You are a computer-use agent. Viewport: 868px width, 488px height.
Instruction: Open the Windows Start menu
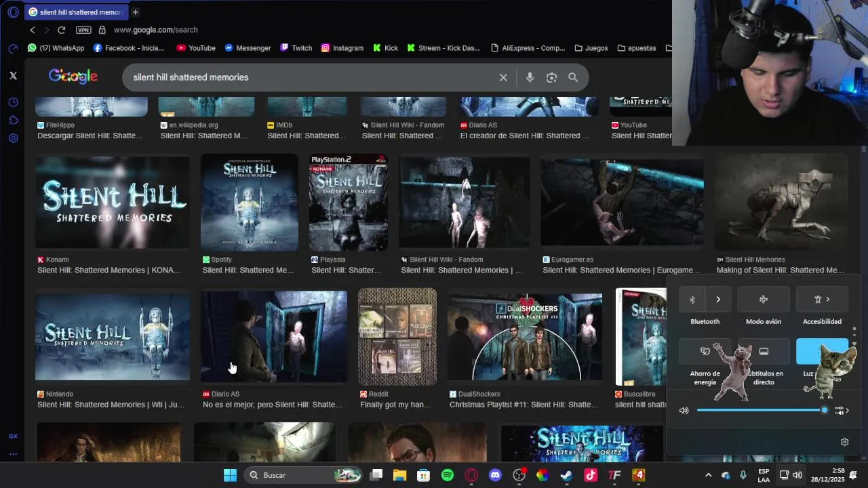coord(230,475)
